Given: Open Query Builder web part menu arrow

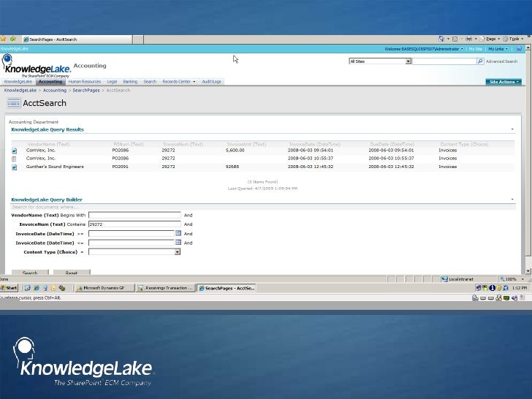Looking at the screenshot, I should [x=512, y=199].
